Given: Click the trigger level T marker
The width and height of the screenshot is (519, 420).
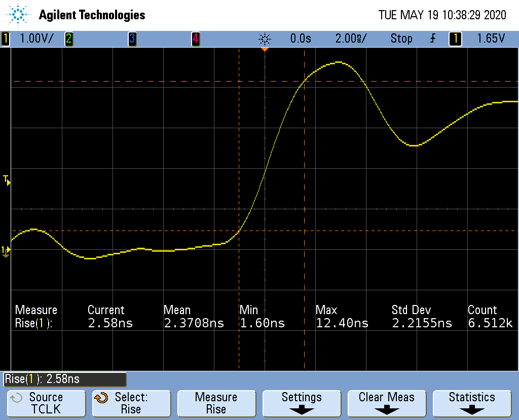Looking at the screenshot, I should [7, 181].
